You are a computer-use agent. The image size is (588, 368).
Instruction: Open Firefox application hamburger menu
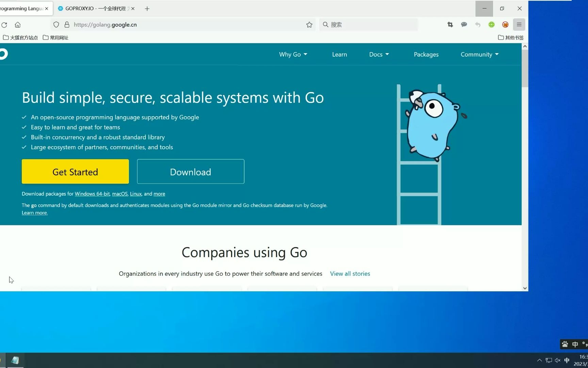519,25
